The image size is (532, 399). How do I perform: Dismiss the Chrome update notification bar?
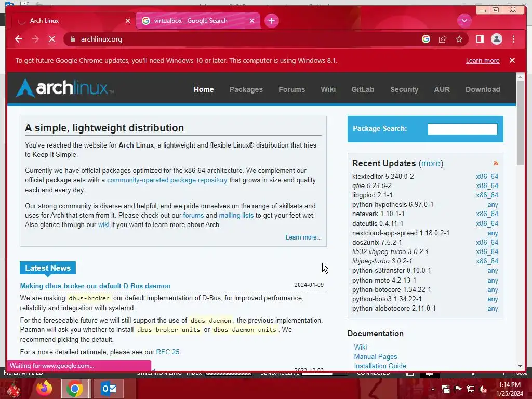coord(512,60)
